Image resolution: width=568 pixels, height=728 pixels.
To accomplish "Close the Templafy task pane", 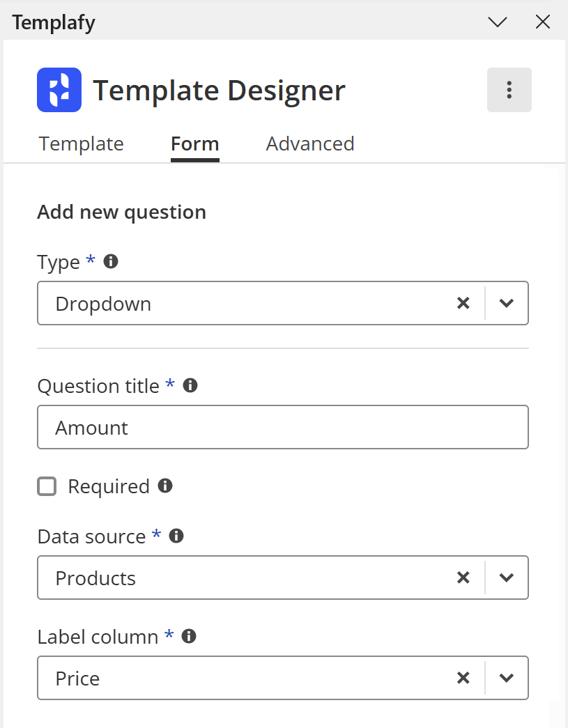I will click(x=543, y=22).
